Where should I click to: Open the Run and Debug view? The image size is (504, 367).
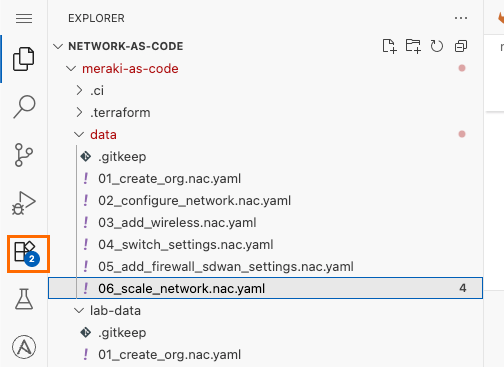[24, 203]
